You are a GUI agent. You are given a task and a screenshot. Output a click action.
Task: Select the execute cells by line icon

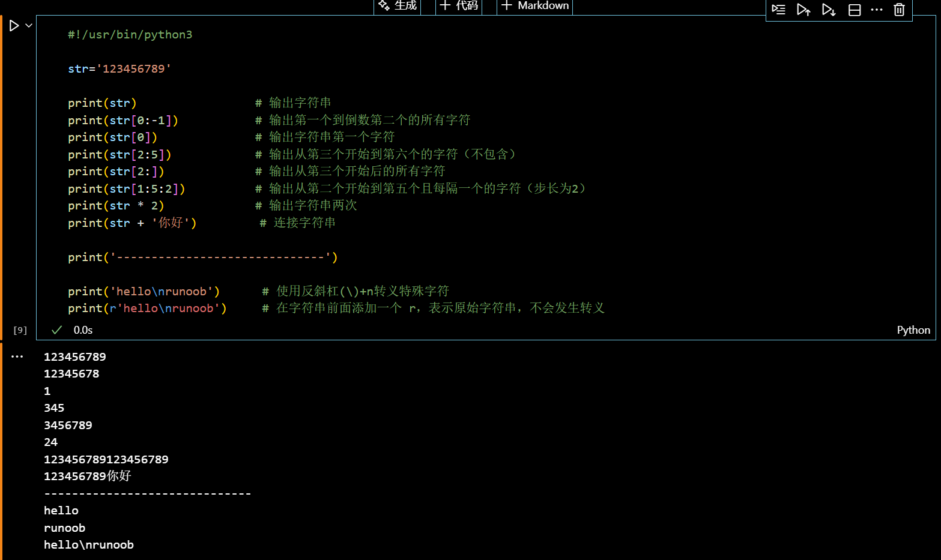click(778, 10)
